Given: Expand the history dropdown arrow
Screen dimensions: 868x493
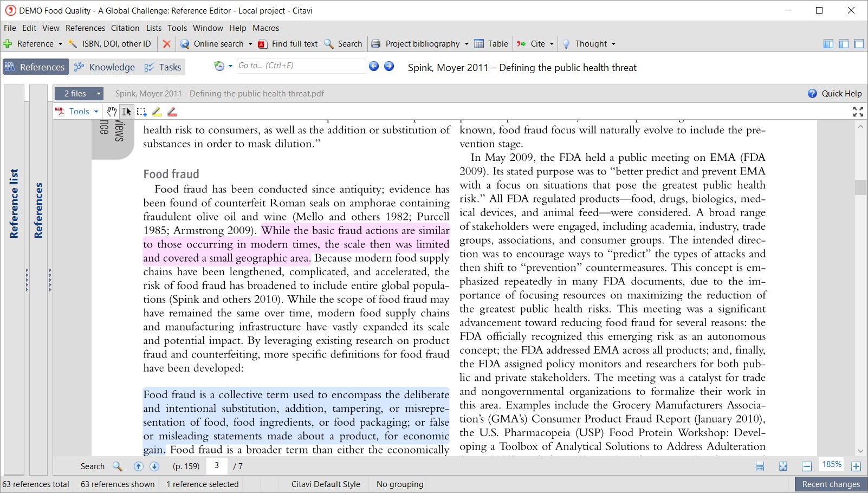Looking at the screenshot, I should click(x=230, y=66).
